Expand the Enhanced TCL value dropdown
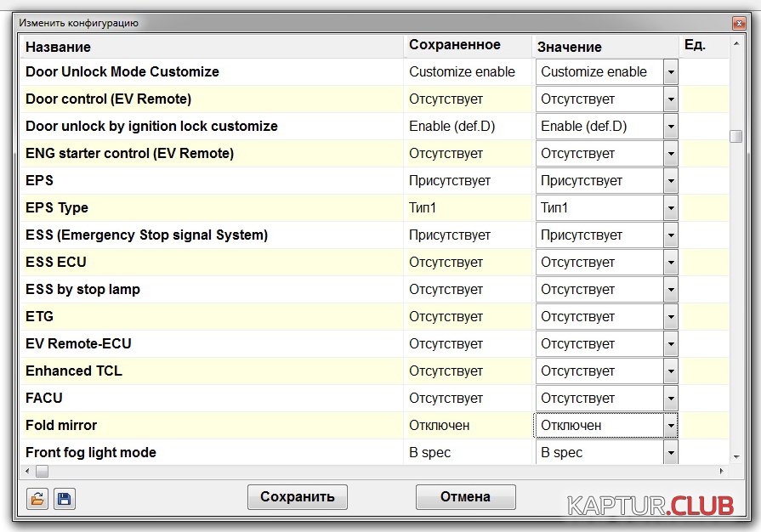Image resolution: width=761 pixels, height=532 pixels. [671, 371]
